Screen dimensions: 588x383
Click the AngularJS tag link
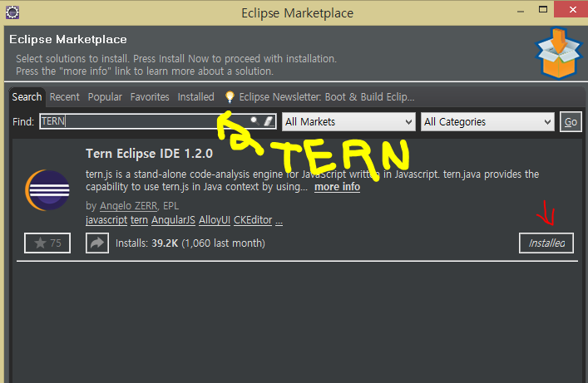[173, 220]
